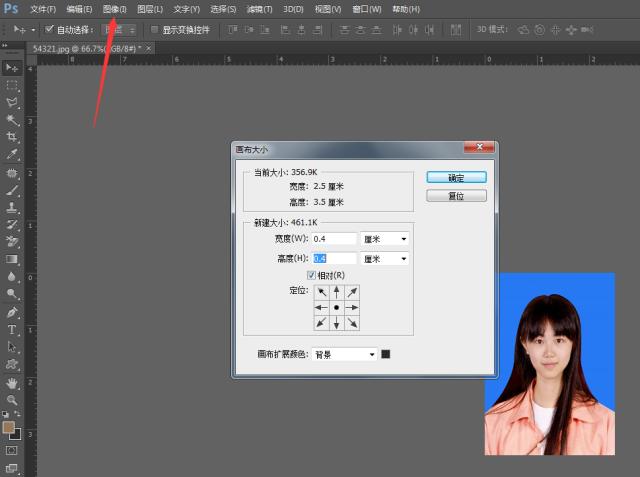Check the 显示变换控件 option
Viewport: 640px width, 477px height.
pos(154,29)
